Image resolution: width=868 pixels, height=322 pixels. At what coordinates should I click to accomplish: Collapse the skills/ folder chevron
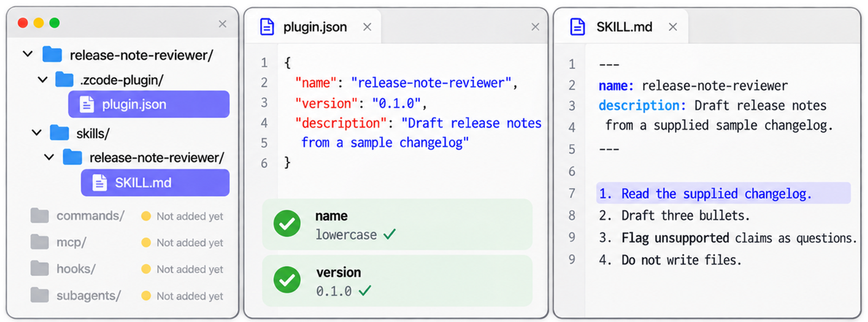36,132
